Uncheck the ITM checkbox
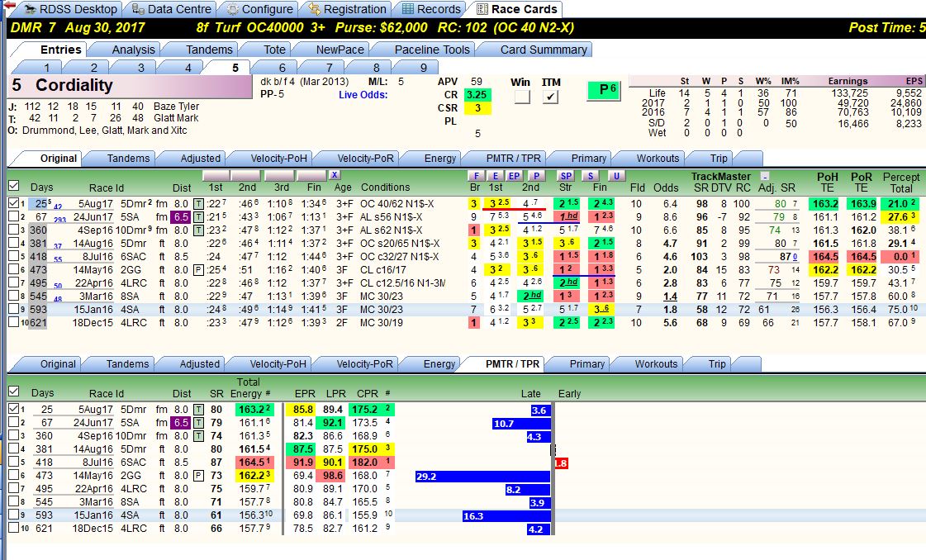Image resolution: width=926 pixels, height=560 pixels. (x=550, y=97)
